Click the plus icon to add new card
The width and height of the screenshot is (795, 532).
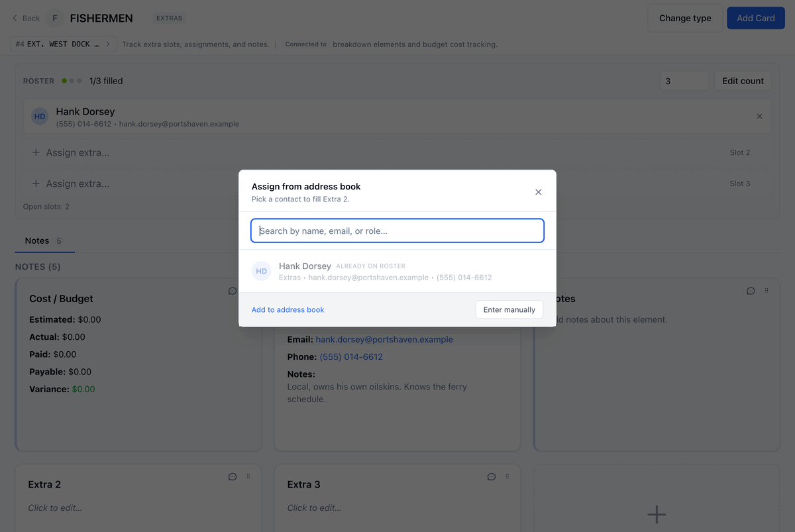657,514
